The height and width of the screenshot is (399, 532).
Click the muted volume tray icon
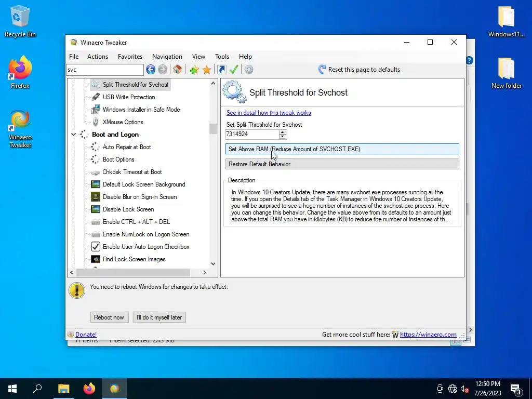(x=464, y=389)
